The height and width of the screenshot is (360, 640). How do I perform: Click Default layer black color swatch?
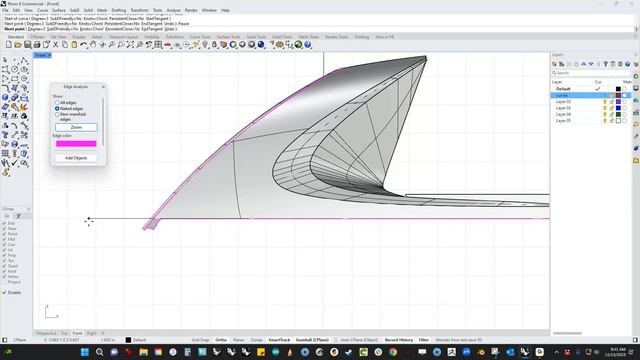tap(618, 89)
